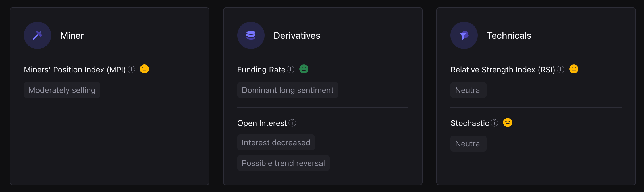
Task: Click green smiley face beside Funding Rate
Action: (304, 69)
